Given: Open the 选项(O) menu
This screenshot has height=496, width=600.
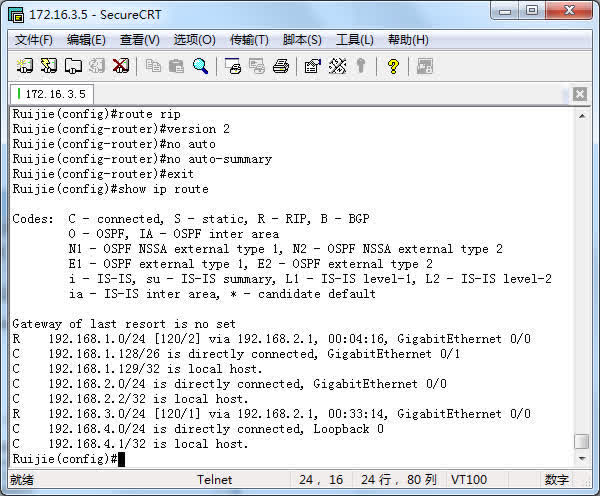Looking at the screenshot, I should point(194,40).
